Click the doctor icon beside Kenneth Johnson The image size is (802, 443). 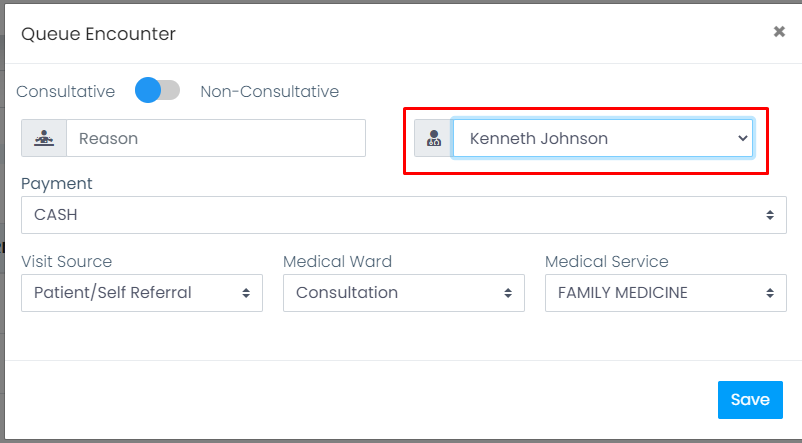[x=434, y=138]
